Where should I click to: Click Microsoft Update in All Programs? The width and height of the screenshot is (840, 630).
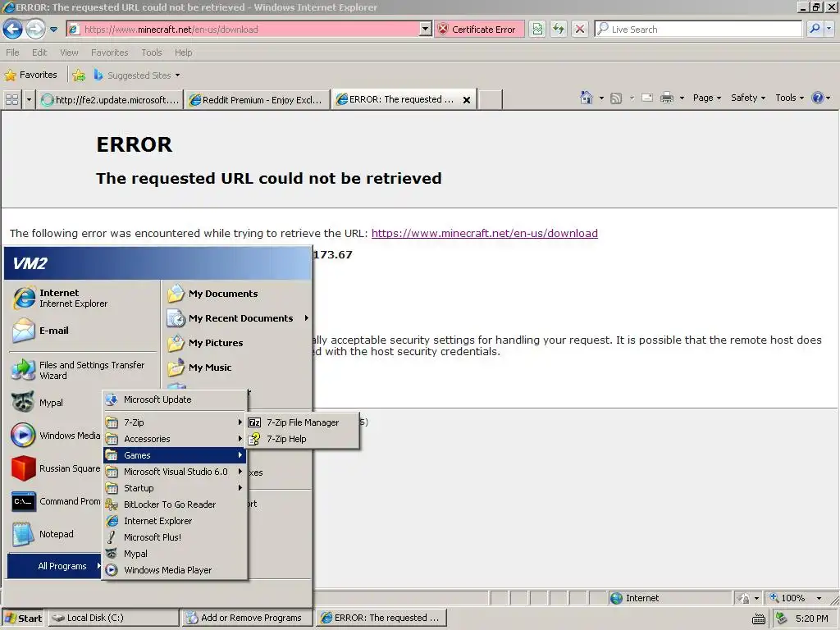click(x=175, y=399)
